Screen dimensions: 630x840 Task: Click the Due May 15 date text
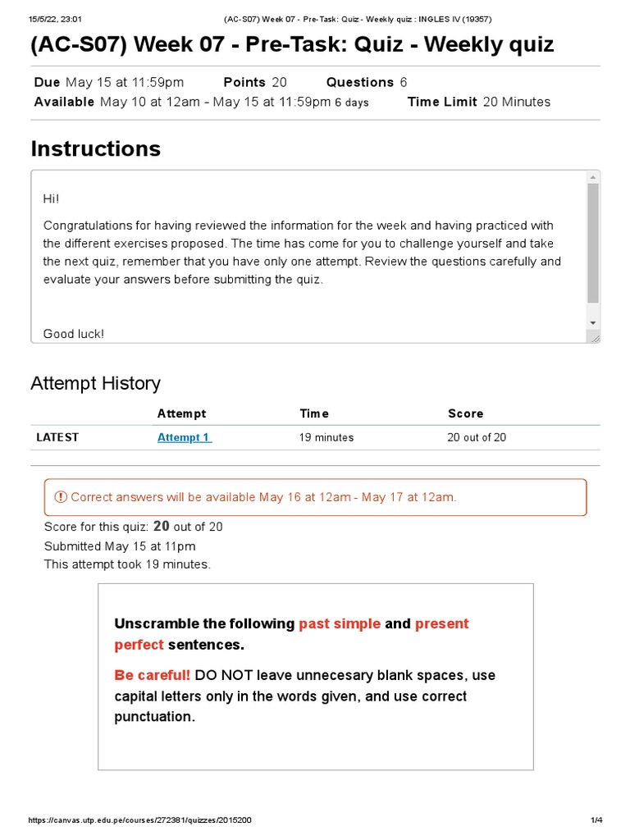click(109, 83)
